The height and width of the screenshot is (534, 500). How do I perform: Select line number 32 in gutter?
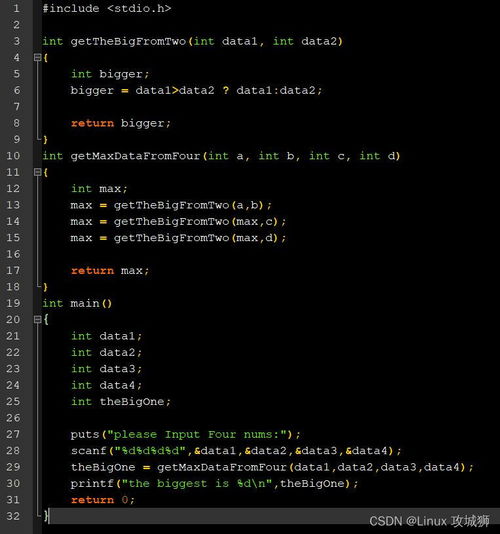click(x=13, y=516)
